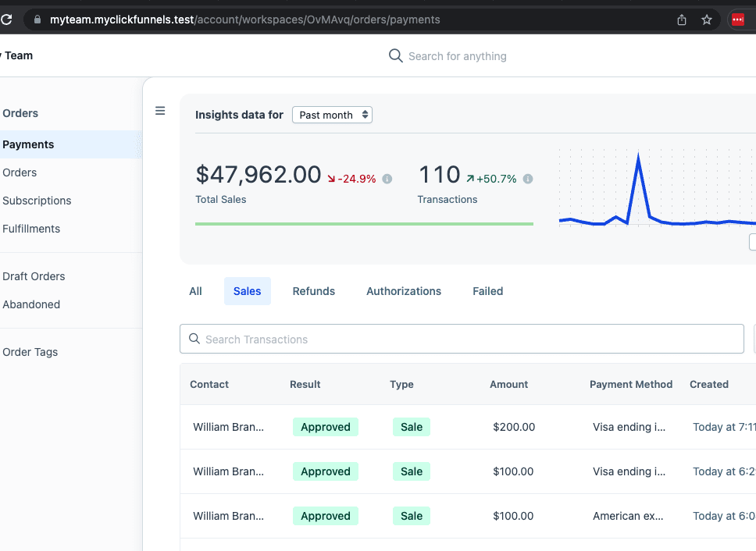The width and height of the screenshot is (756, 551).
Task: Open Order Tags in the sidebar
Action: point(30,352)
